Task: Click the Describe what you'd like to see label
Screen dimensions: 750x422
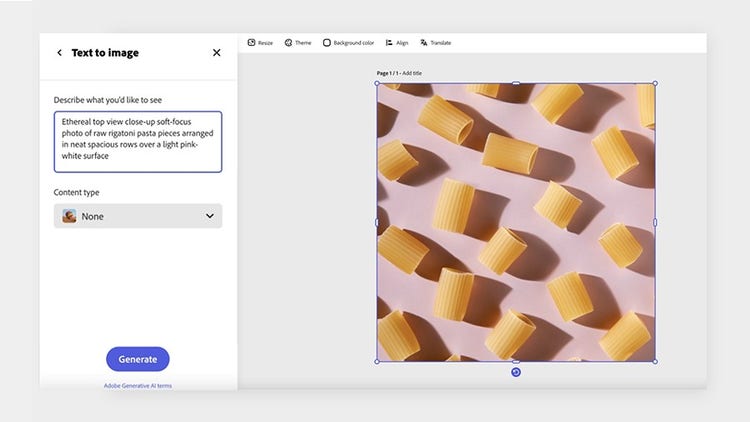Action: [x=108, y=100]
